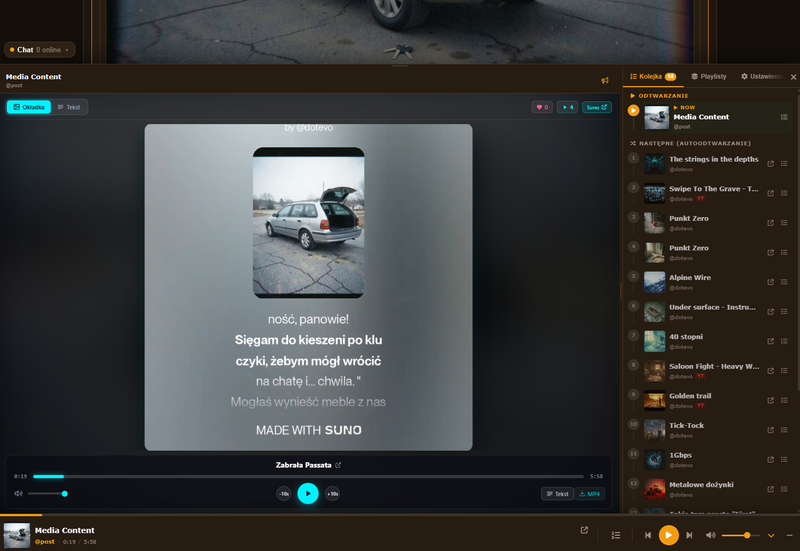Click list-handle icon for 1Gbps
This screenshot has height=551, width=800.
click(784, 460)
